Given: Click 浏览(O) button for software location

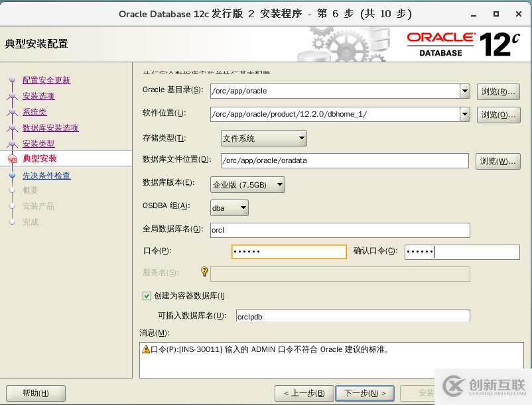Looking at the screenshot, I should tap(498, 115).
